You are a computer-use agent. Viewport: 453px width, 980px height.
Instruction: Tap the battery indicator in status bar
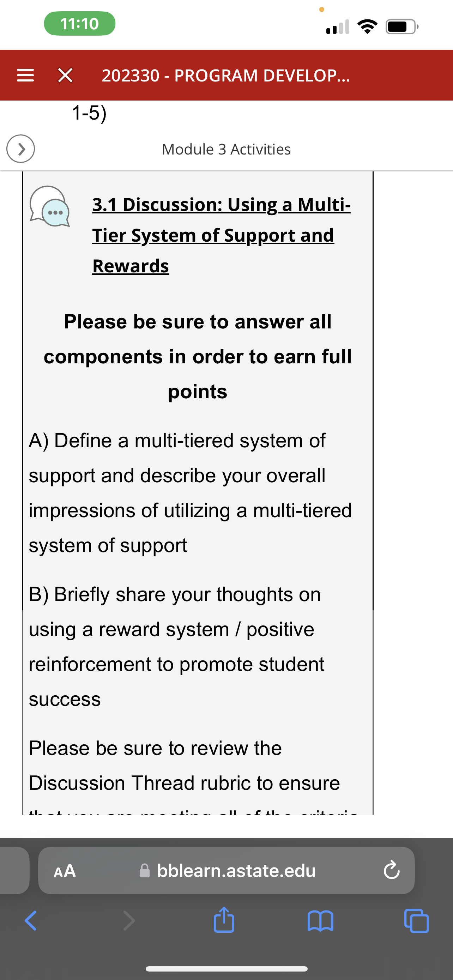point(402,26)
